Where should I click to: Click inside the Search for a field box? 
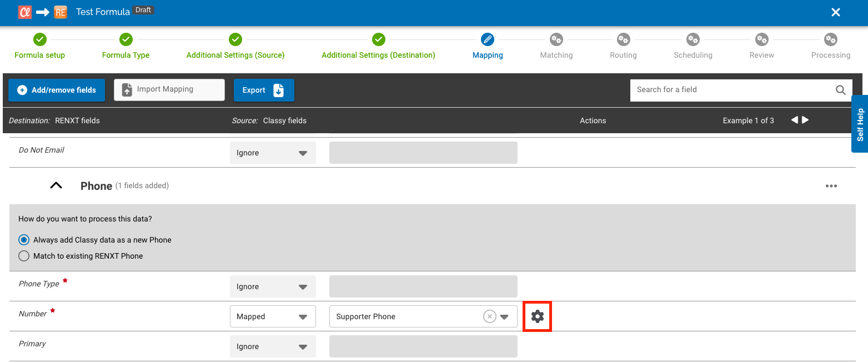click(x=722, y=89)
